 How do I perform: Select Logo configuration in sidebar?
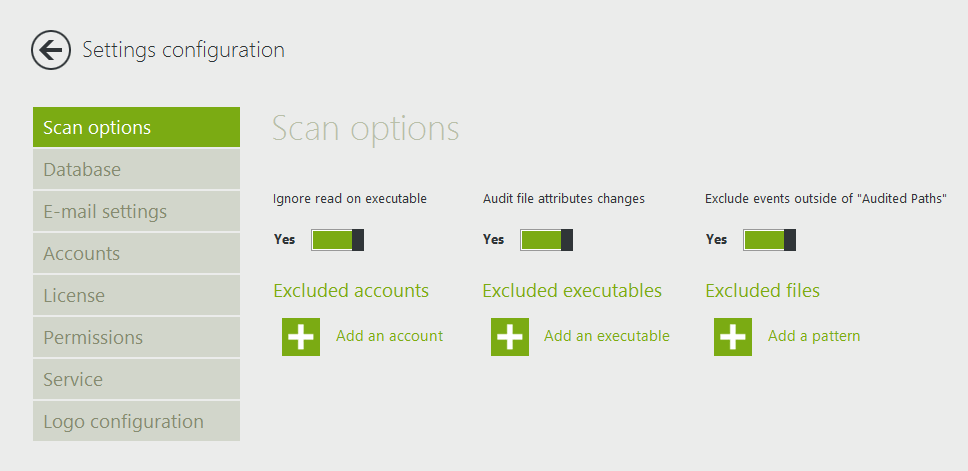coord(136,422)
